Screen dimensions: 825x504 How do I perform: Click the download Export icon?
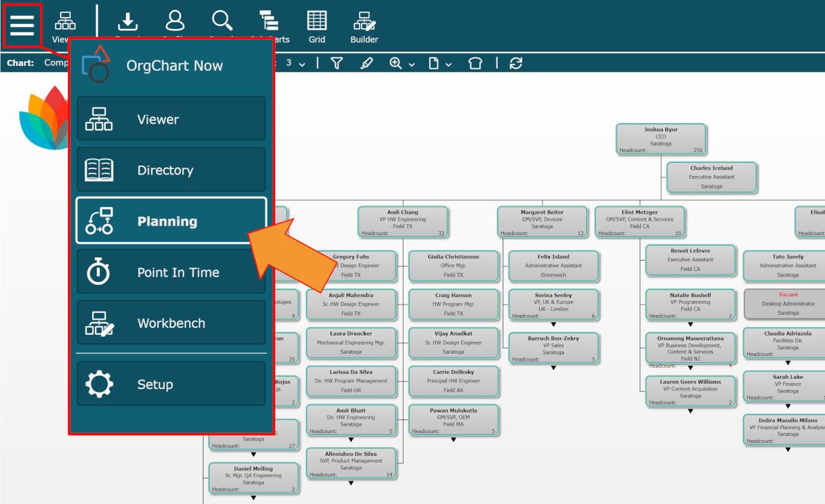128,22
